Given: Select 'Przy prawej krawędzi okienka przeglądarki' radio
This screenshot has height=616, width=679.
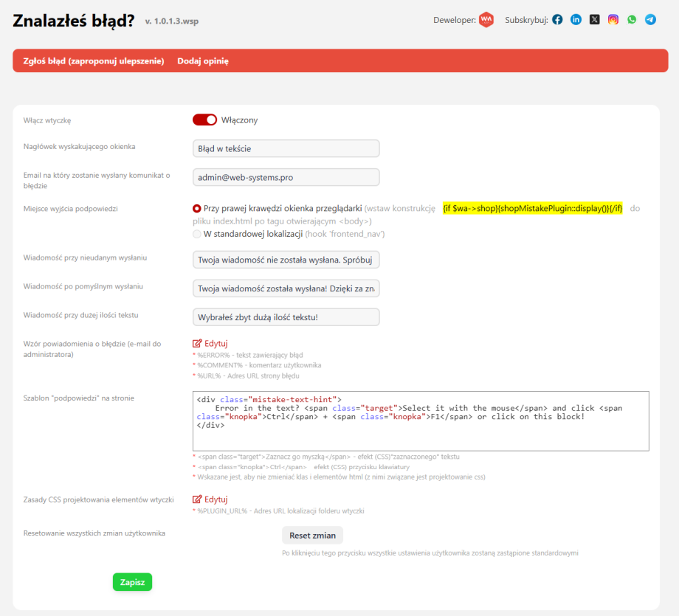Looking at the screenshot, I should coord(197,209).
